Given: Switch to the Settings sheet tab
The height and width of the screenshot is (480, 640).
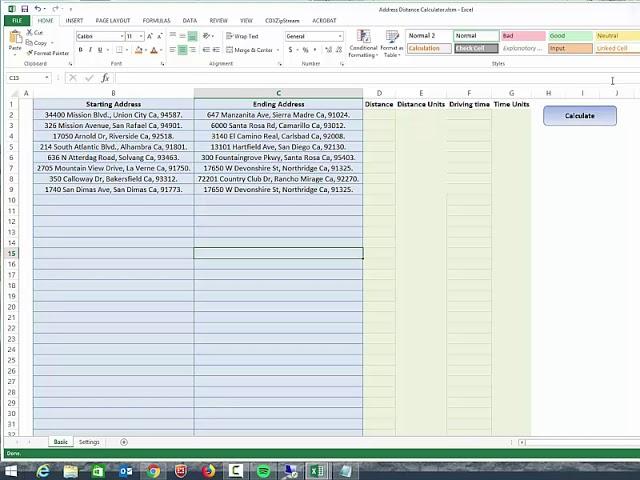Looking at the screenshot, I should [x=89, y=442].
